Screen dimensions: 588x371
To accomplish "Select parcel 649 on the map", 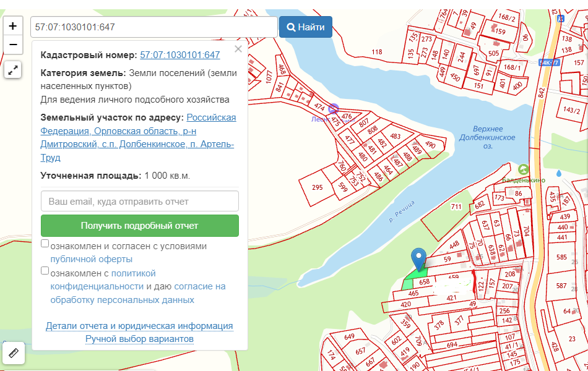I will (x=349, y=336).
